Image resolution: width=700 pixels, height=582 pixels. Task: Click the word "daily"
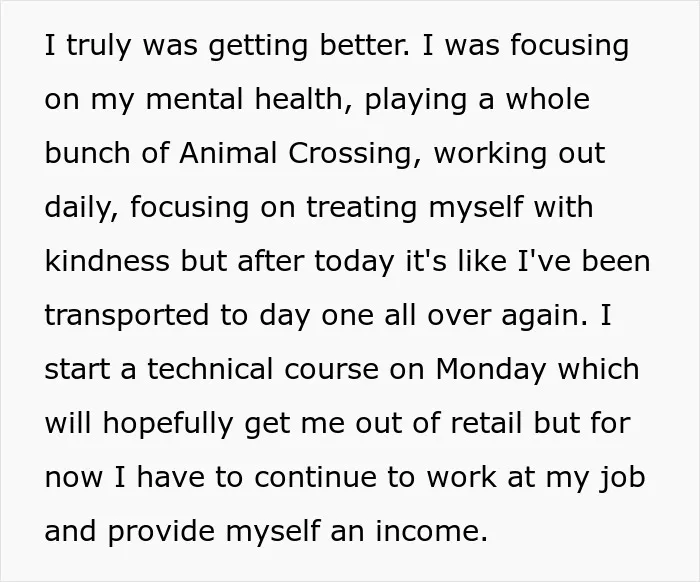78,209
